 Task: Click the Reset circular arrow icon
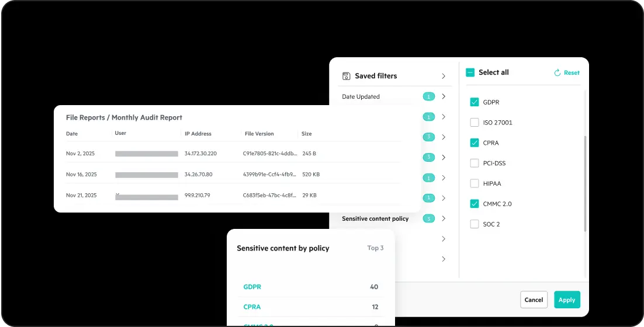[x=558, y=72]
